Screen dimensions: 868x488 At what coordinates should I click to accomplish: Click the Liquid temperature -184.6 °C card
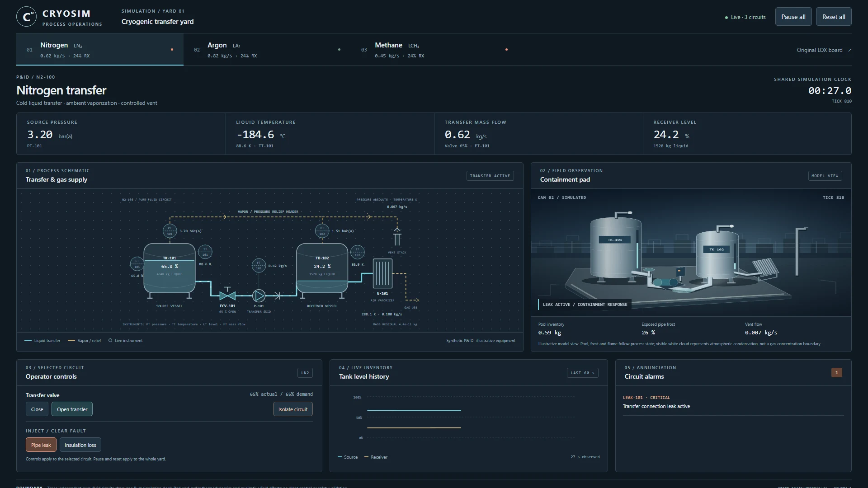330,134
